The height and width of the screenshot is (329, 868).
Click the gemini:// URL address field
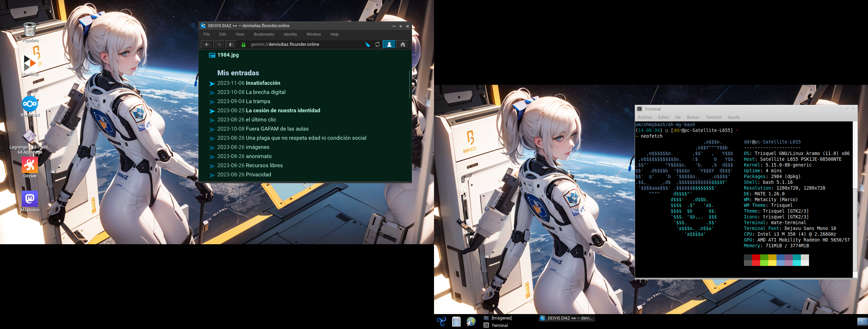(305, 44)
